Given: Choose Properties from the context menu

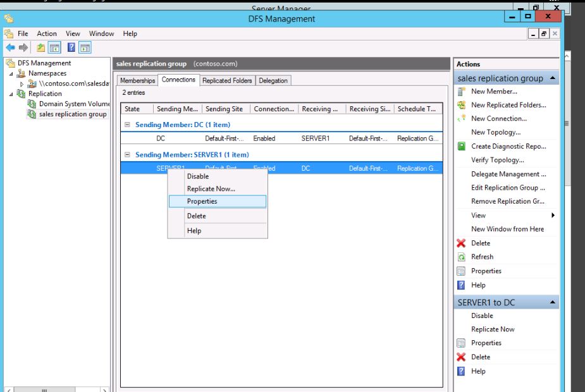Looking at the screenshot, I should [x=202, y=202].
